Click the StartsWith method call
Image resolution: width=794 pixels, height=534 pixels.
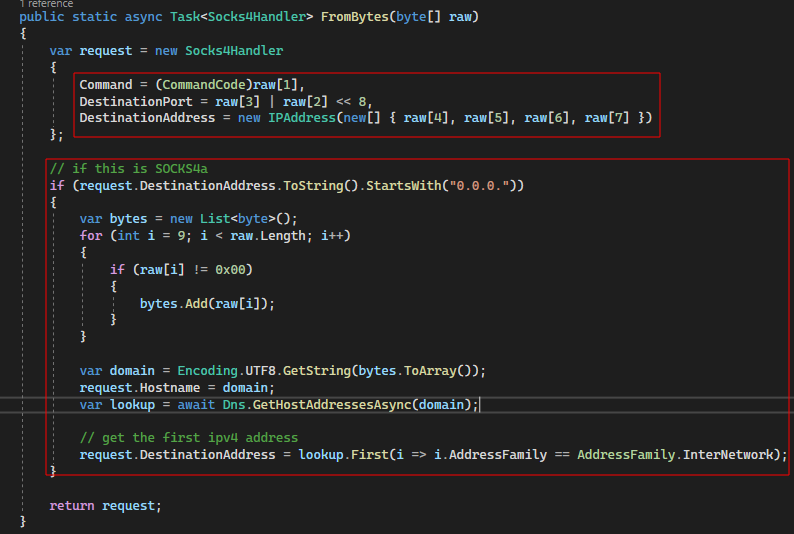404,186
